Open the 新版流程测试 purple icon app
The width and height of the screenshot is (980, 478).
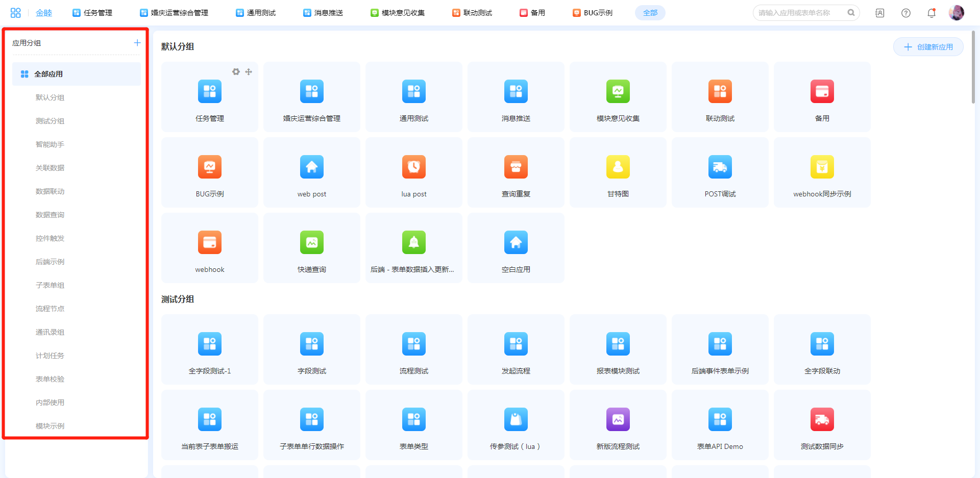click(618, 419)
